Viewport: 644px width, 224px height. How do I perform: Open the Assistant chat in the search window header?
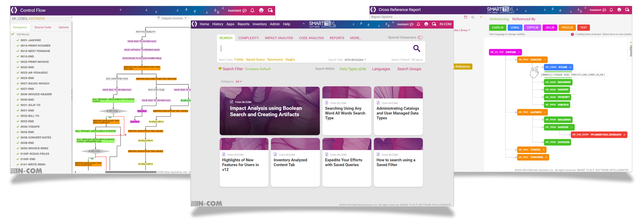[x=412, y=24]
